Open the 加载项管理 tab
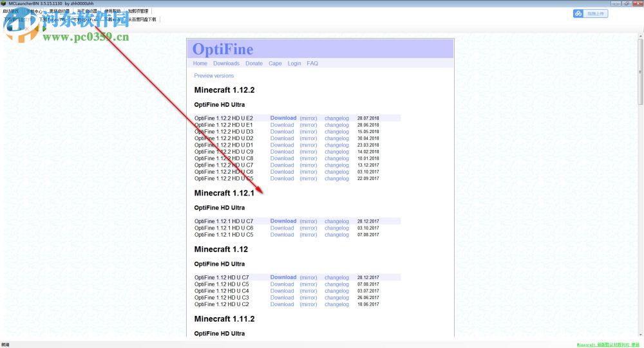This screenshot has width=644, height=348. click(138, 11)
